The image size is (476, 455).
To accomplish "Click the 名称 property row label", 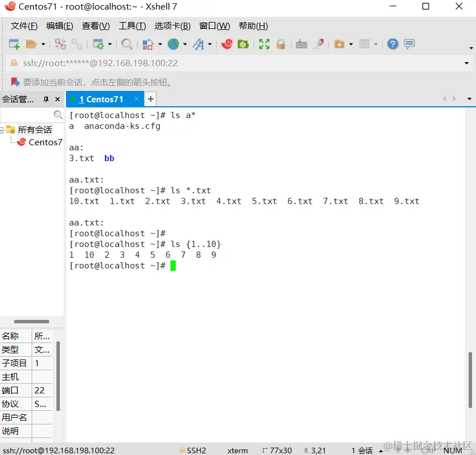I will click(10, 336).
